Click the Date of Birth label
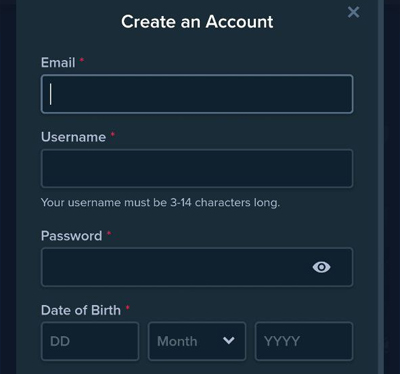The image size is (400, 374). [81, 310]
